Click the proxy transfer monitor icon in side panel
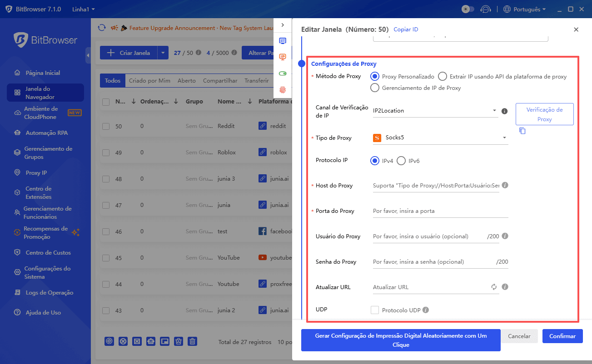Image resolution: width=592 pixels, height=364 pixels. coord(283,40)
